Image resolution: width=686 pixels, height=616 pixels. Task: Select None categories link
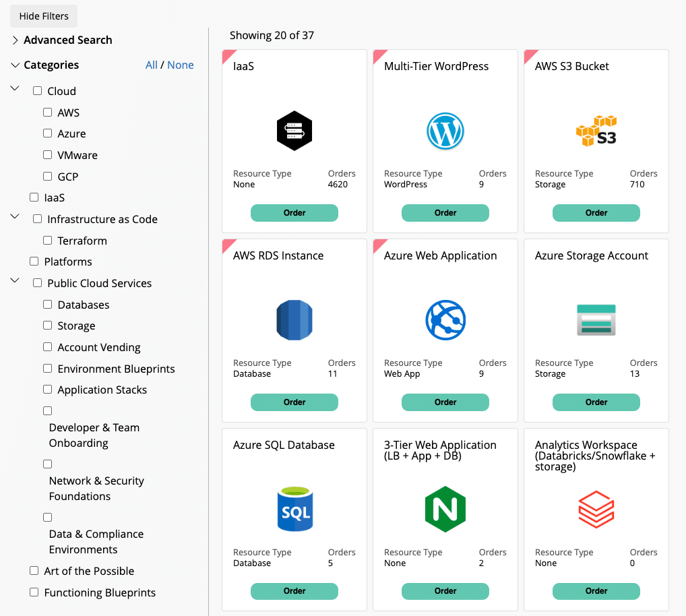[180, 65]
